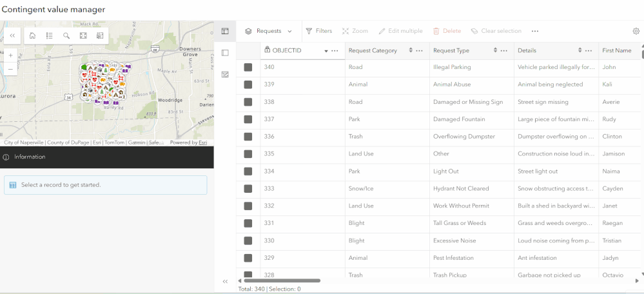Image resolution: width=644 pixels, height=294 pixels.
Task: Select the checkbox for row 335
Action: point(248,154)
